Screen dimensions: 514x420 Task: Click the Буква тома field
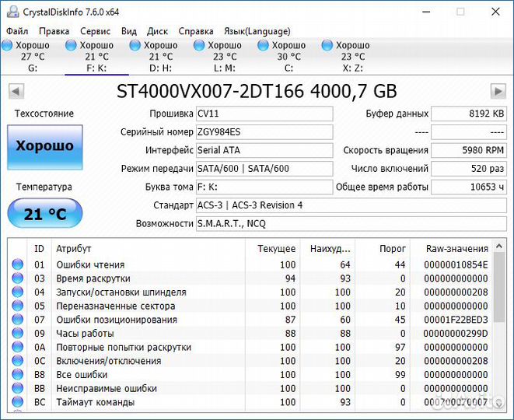(264, 187)
